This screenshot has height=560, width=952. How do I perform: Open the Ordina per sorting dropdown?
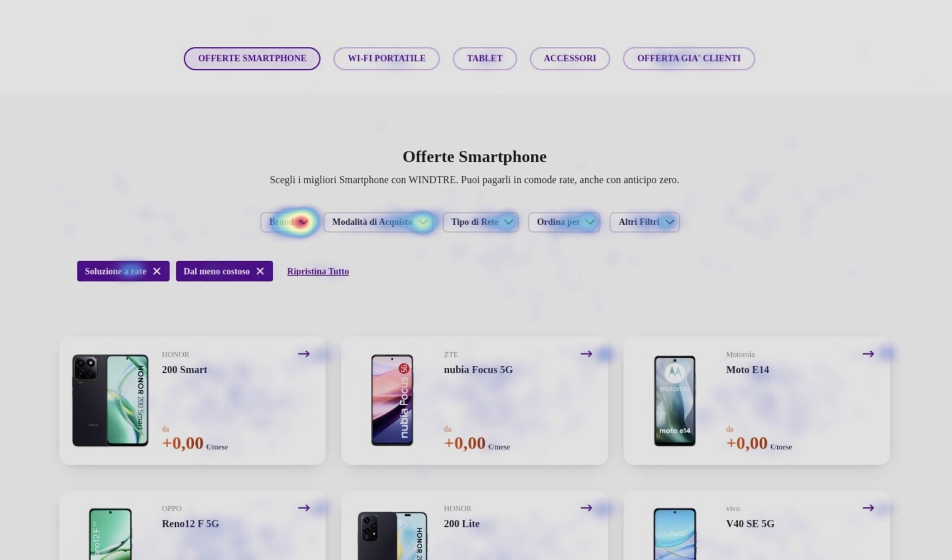[564, 222]
